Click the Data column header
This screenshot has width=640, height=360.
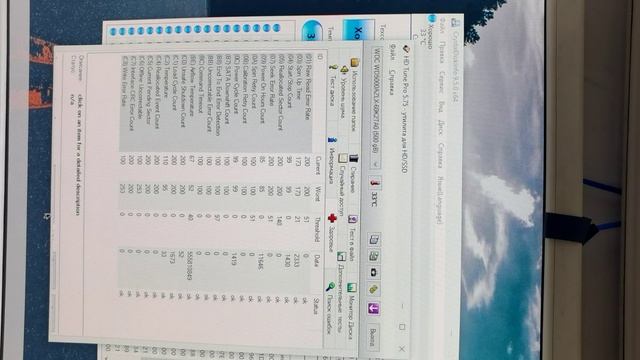pyautogui.click(x=316, y=261)
